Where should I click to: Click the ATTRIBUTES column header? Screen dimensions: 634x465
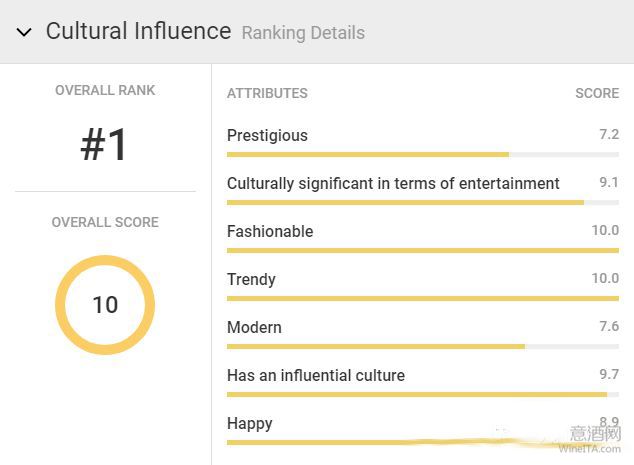pyautogui.click(x=267, y=93)
